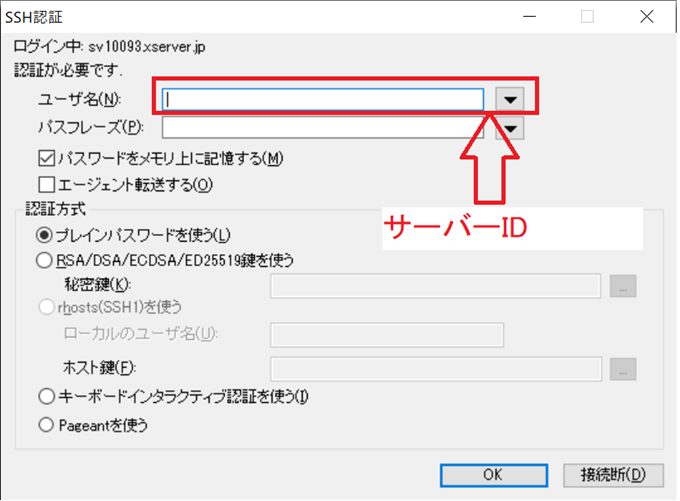The width and height of the screenshot is (680, 501).
Task: Select RSA/DSA/ECDSA/ED25519鍵を使う option
Action: [x=44, y=260]
